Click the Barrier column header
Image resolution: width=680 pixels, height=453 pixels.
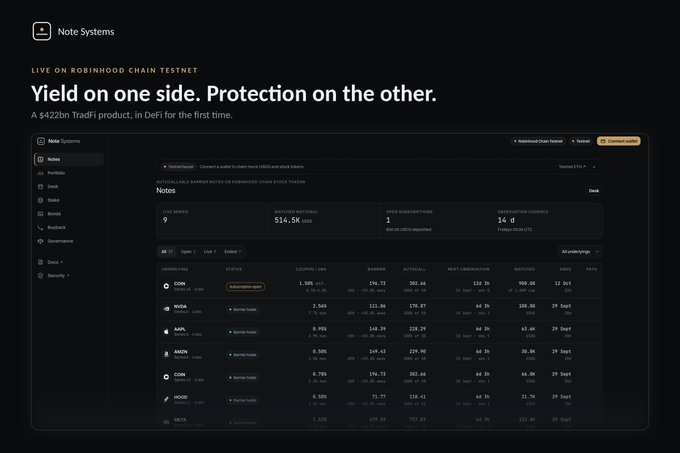376,269
